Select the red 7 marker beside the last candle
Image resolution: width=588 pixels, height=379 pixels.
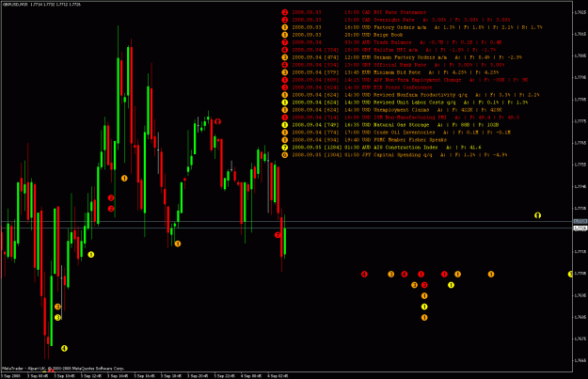click(x=278, y=235)
